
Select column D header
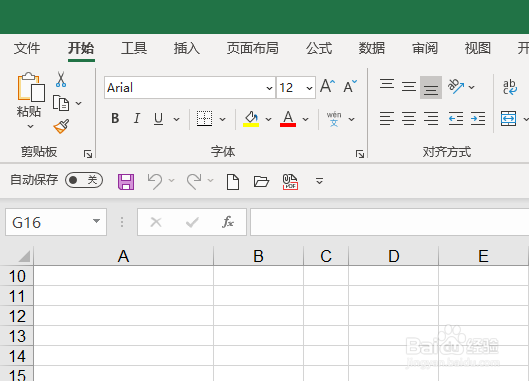pos(393,256)
